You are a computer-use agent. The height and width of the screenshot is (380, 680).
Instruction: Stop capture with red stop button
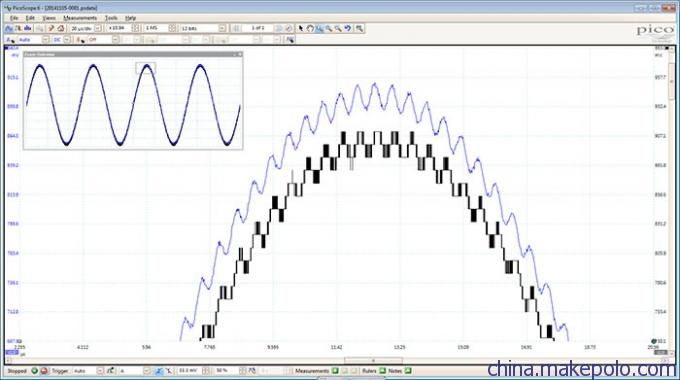coord(44,371)
